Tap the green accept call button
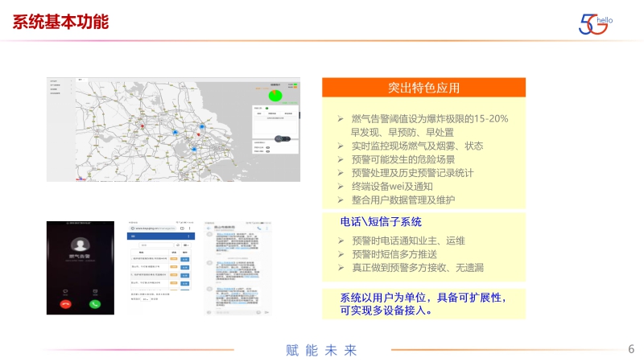The width and height of the screenshot is (644, 362). pos(95,304)
